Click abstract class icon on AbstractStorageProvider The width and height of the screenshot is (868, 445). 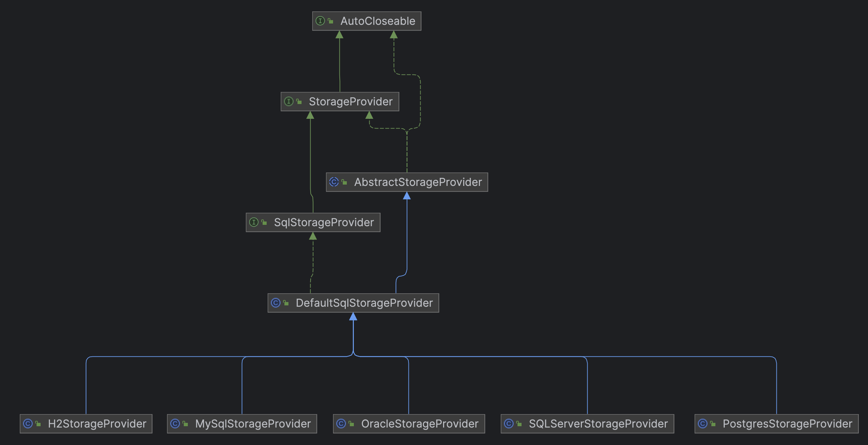click(x=334, y=182)
